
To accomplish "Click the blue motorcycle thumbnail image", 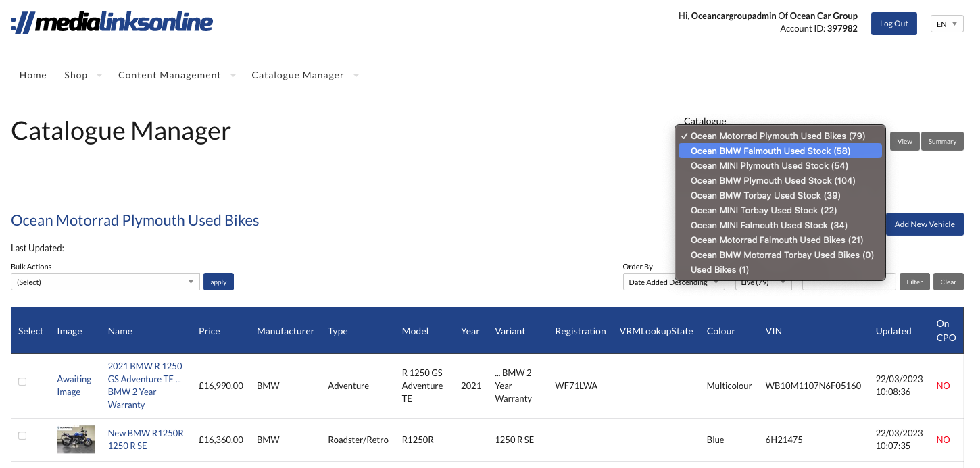I will click(76, 440).
